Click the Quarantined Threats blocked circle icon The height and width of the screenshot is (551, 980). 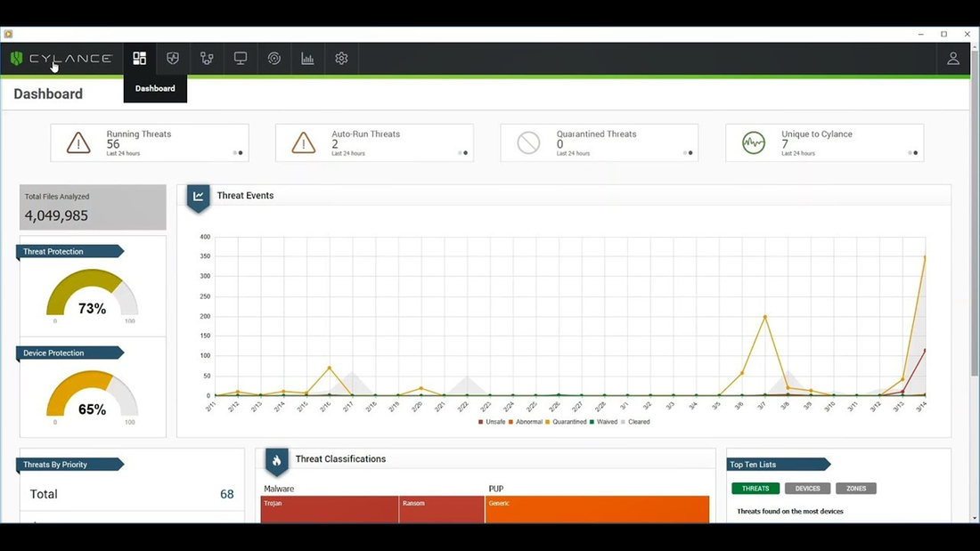coord(528,143)
